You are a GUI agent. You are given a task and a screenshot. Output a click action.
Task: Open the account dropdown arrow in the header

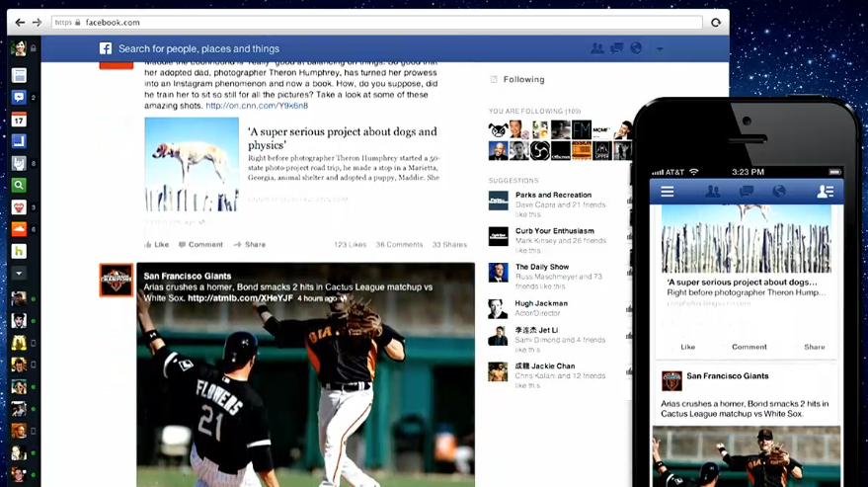tap(660, 49)
